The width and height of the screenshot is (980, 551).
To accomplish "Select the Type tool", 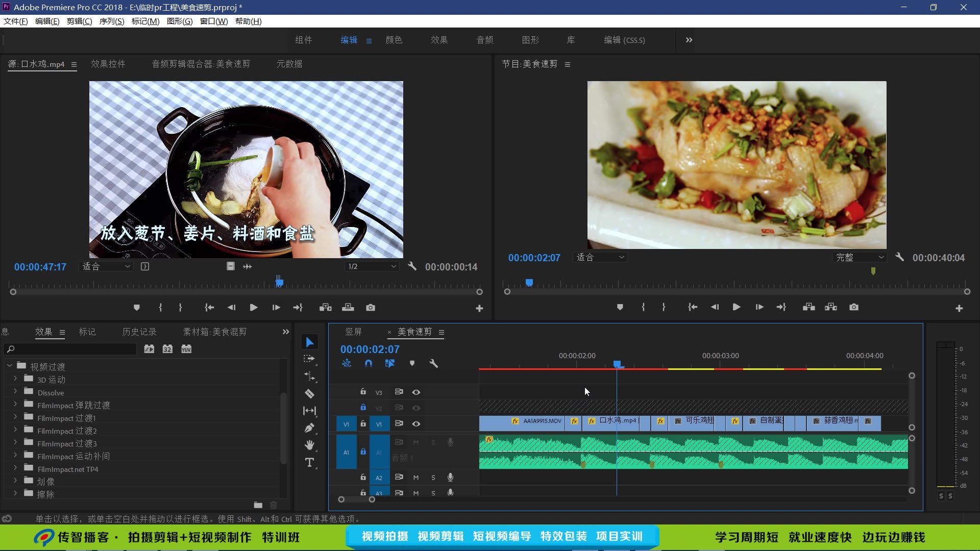I will [x=309, y=462].
